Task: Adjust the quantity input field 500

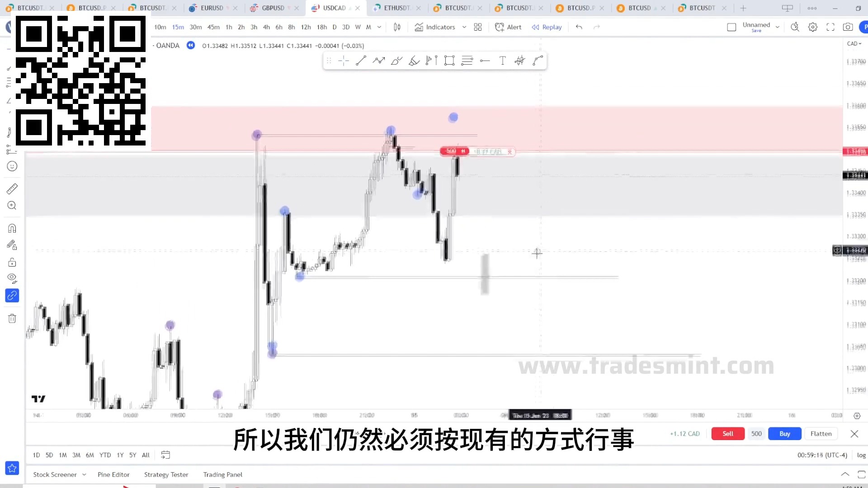Action: click(755, 433)
